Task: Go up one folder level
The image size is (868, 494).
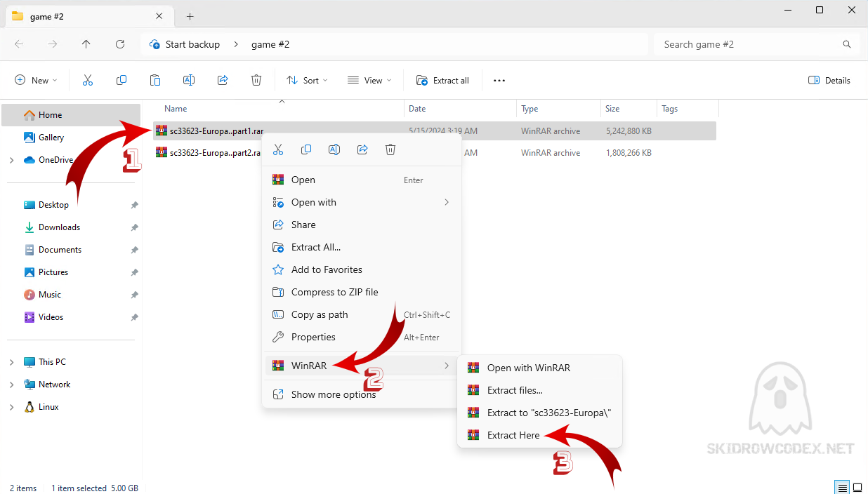Action: click(86, 44)
